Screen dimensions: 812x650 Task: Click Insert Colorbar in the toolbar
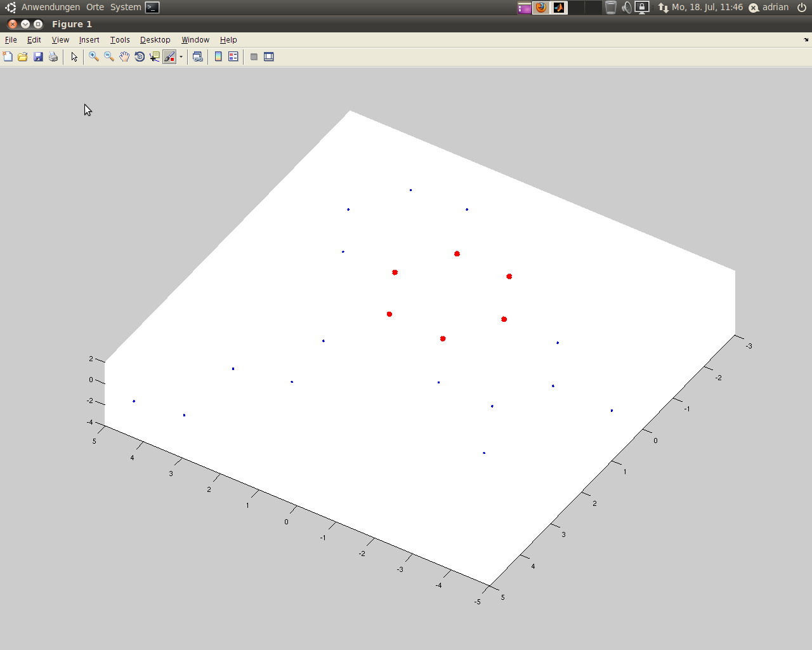(218, 57)
